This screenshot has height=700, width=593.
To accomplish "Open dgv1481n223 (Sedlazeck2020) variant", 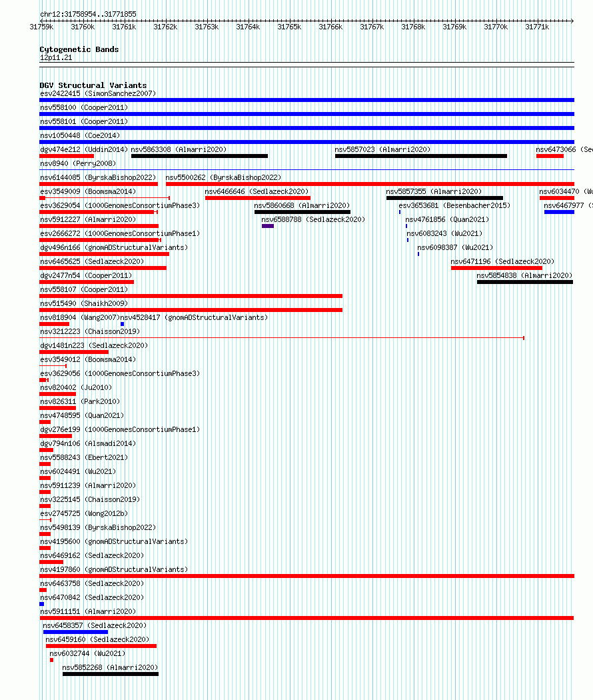I will tap(94, 345).
